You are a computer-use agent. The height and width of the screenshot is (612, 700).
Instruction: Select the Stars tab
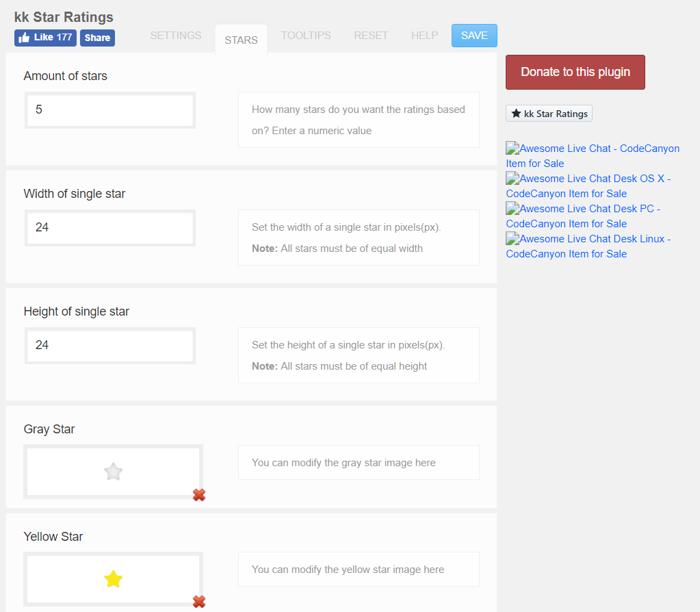click(241, 40)
